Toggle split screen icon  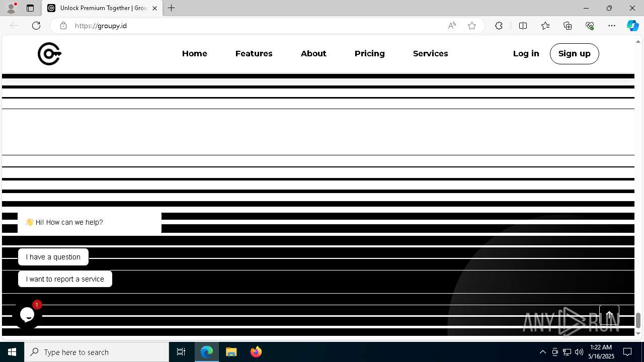click(523, 26)
